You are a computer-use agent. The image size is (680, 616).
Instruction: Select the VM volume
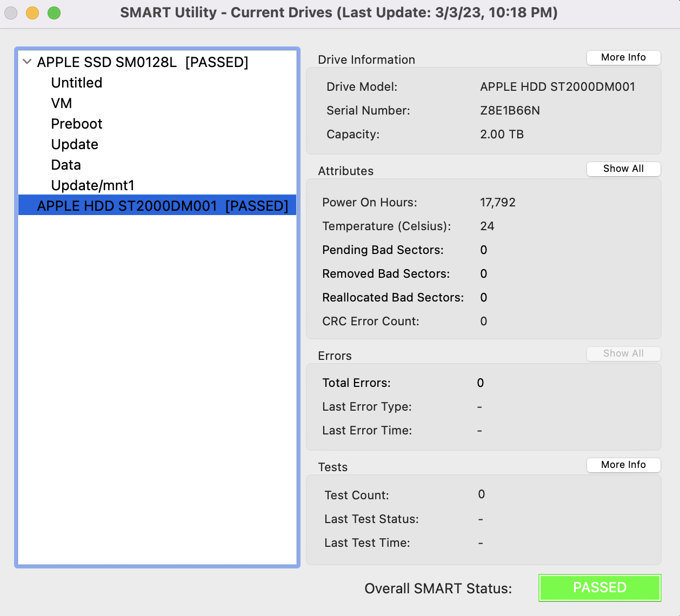pos(62,103)
